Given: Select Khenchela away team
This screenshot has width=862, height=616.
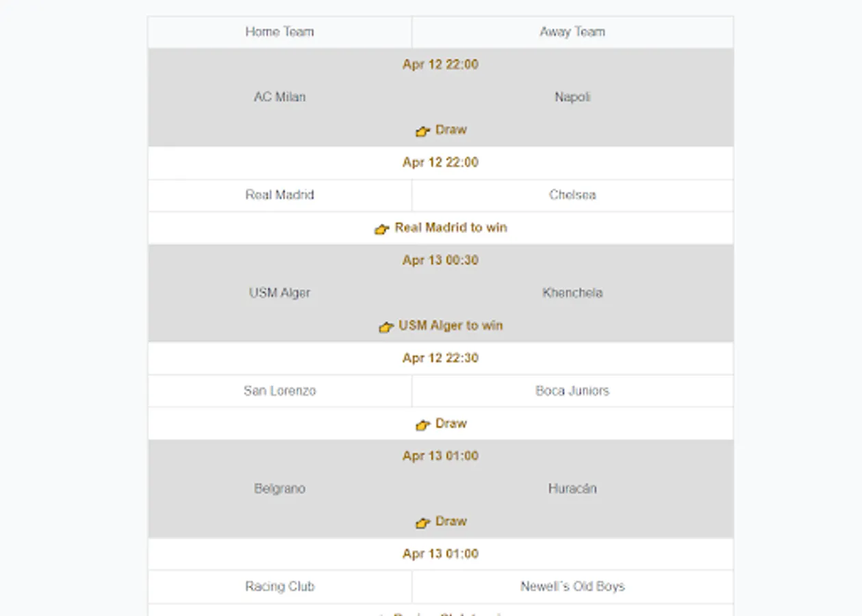Looking at the screenshot, I should tap(572, 292).
